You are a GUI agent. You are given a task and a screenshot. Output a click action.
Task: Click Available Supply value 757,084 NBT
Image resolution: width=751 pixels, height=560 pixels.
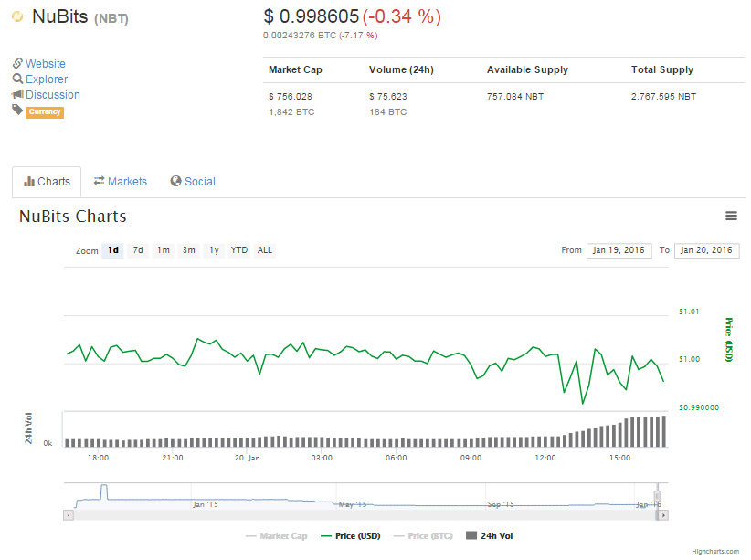click(x=515, y=96)
